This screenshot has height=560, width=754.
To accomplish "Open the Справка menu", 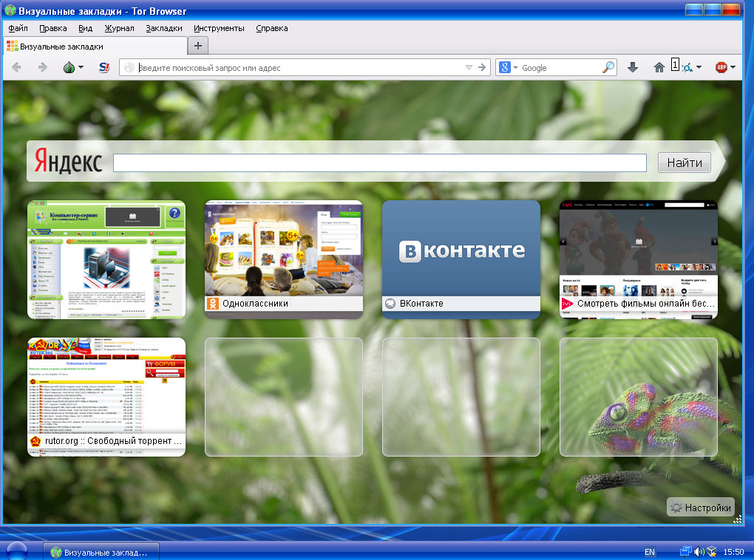I will click(x=272, y=28).
